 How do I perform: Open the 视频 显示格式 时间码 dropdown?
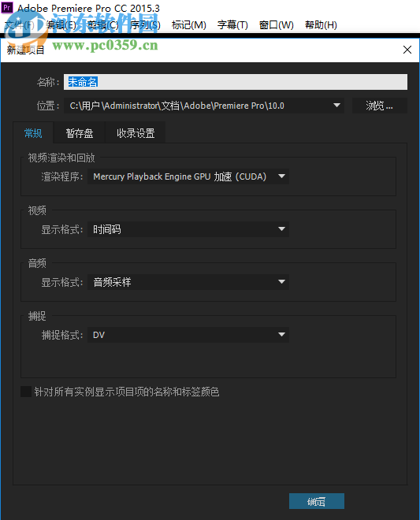tap(188, 229)
